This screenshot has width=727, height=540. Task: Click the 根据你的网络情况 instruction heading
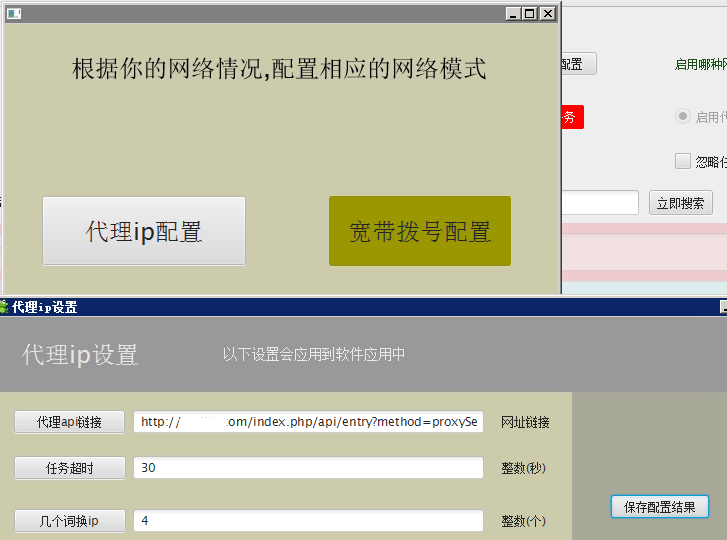[279, 69]
